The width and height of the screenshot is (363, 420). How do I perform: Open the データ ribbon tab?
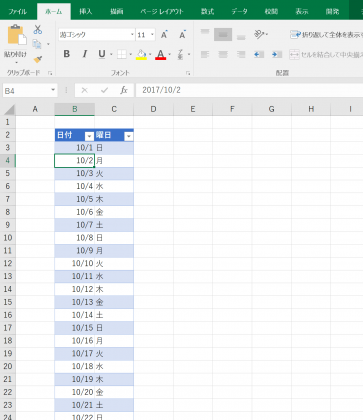tap(239, 12)
